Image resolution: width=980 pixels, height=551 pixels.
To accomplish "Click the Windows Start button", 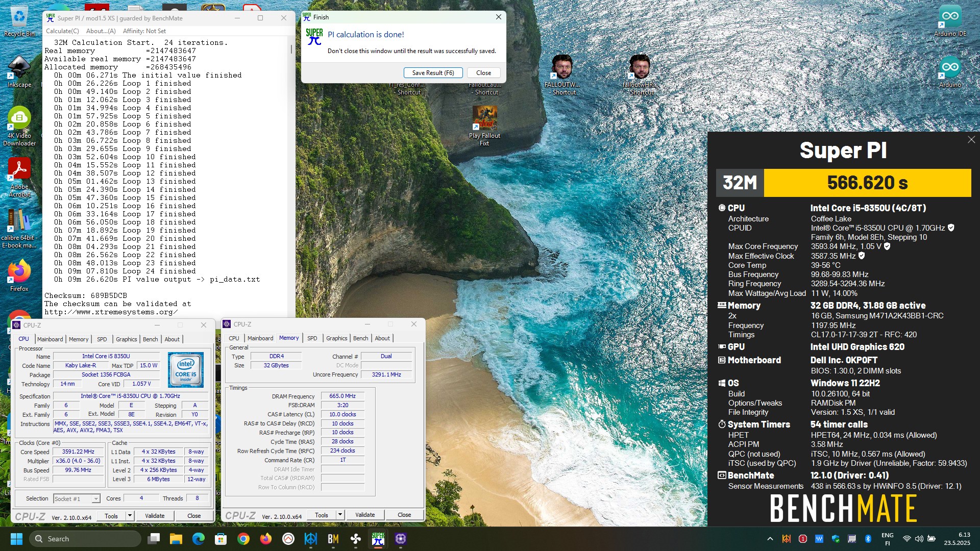I will point(16,539).
